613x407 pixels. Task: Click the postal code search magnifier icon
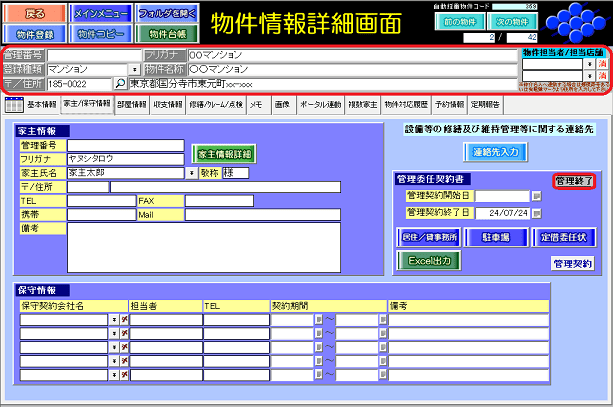pyautogui.click(x=120, y=84)
